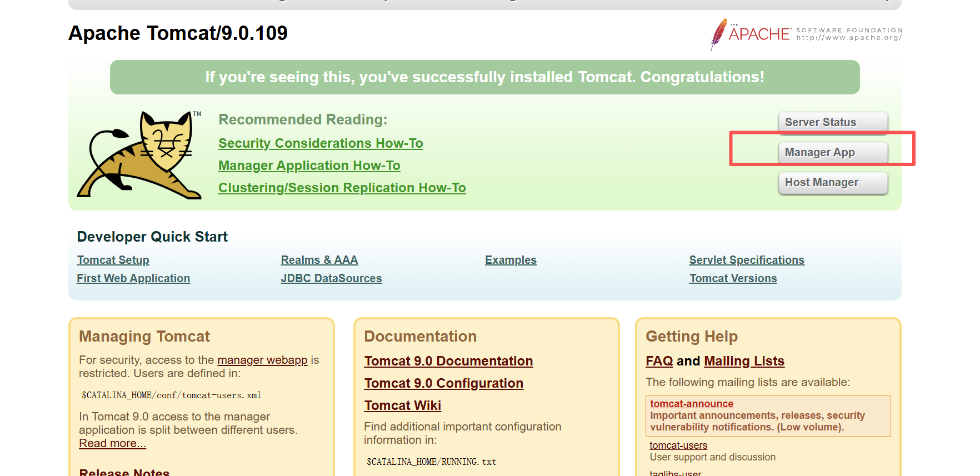Open the FAQ link

tap(659, 361)
